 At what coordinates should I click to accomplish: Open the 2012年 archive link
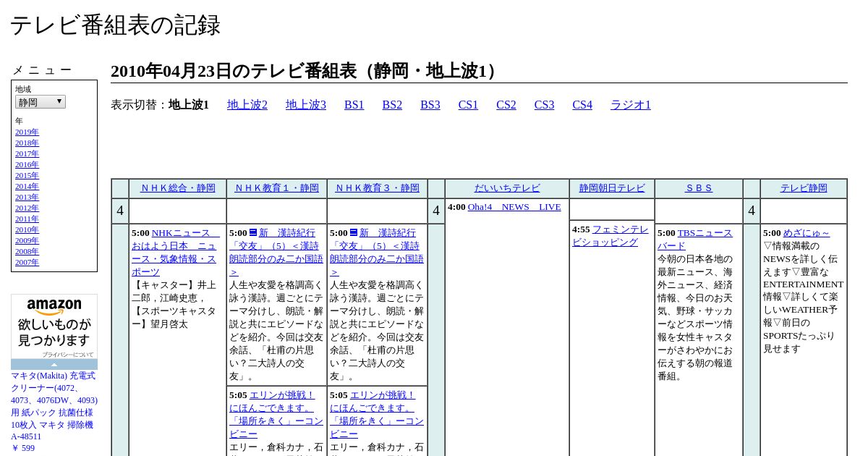27,208
